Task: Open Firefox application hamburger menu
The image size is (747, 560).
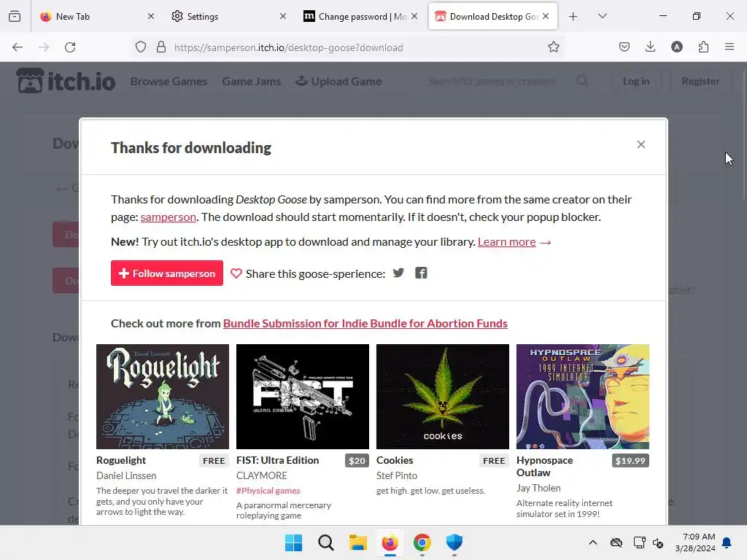Action: (x=729, y=47)
